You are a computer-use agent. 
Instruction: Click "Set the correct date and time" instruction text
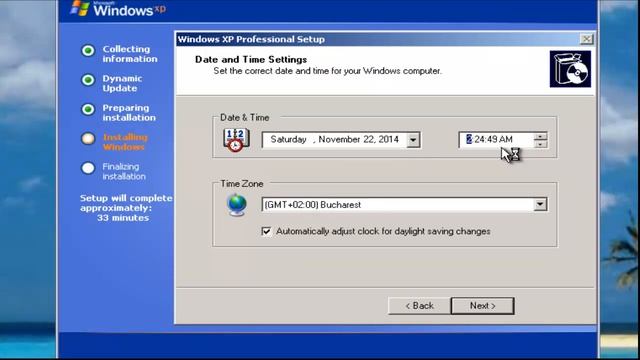tap(327, 71)
